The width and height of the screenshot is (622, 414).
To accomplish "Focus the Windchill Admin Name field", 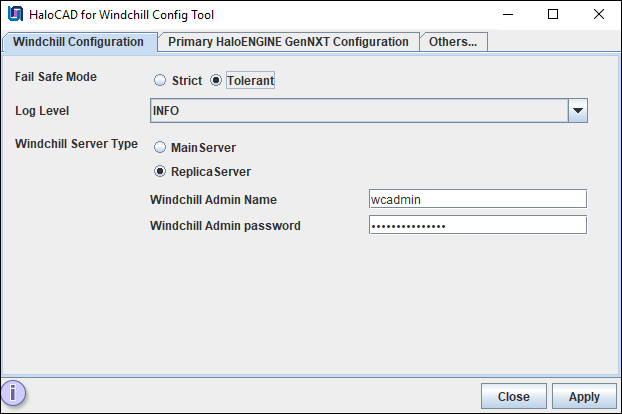I will tap(478, 199).
